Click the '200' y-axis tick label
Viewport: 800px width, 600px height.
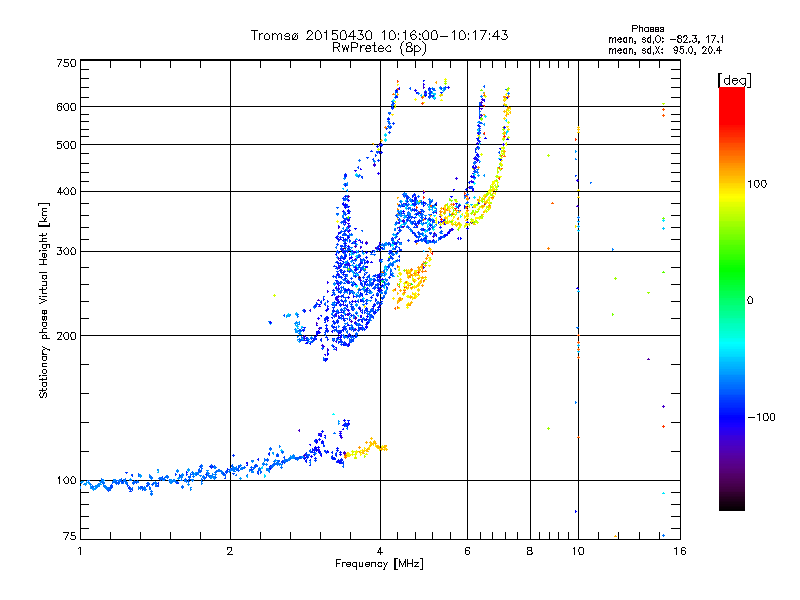pos(66,336)
